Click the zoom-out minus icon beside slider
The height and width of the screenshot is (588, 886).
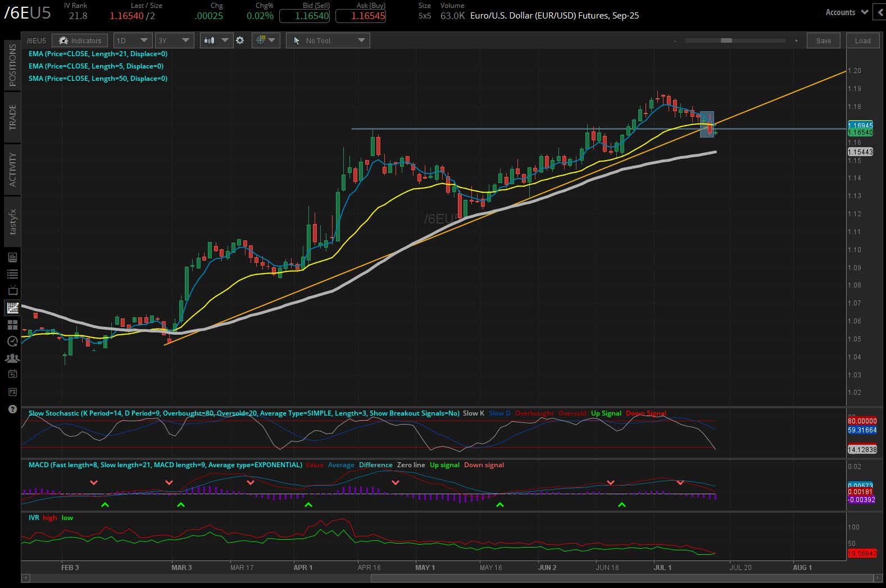675,40
